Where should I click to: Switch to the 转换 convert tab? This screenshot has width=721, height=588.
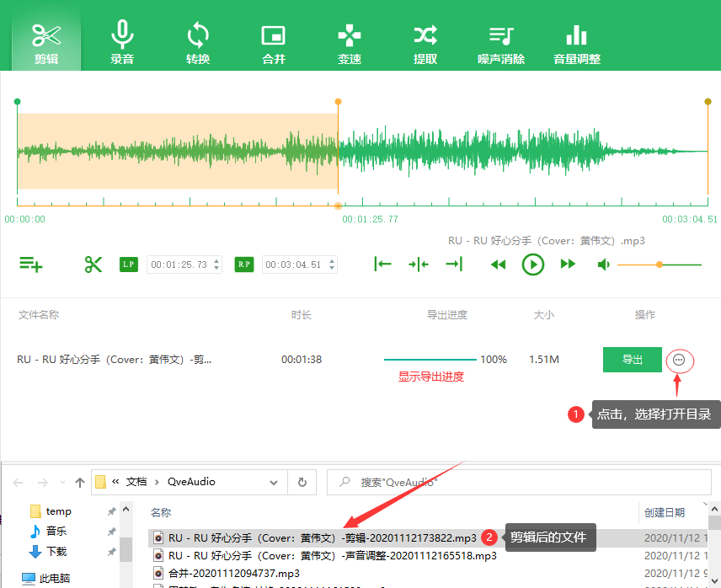(198, 43)
